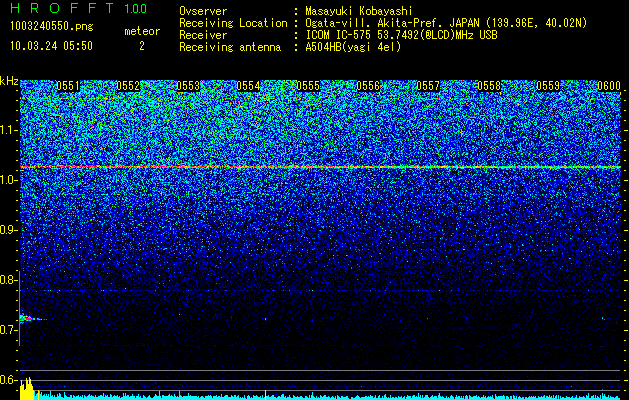Click the antenna A504HB(yagi 4el) text
The width and height of the screenshot is (629, 400).
(x=353, y=47)
